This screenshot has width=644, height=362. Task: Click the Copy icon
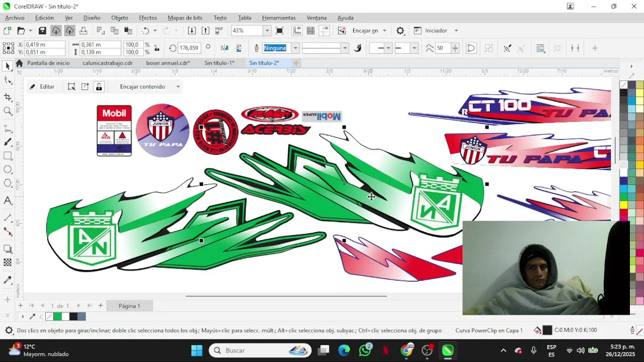click(x=114, y=31)
